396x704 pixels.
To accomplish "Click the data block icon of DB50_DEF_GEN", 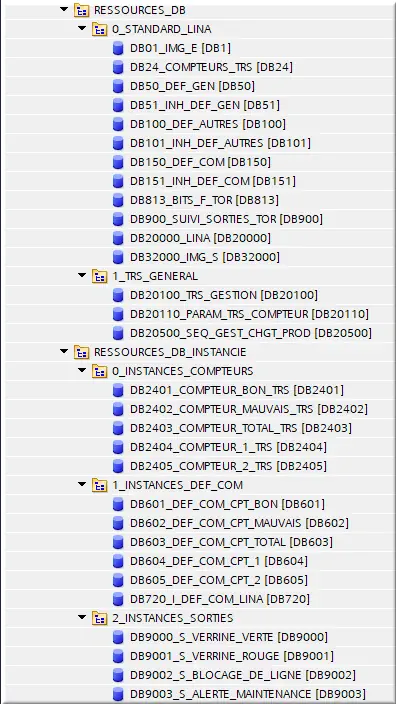I will point(118,86).
